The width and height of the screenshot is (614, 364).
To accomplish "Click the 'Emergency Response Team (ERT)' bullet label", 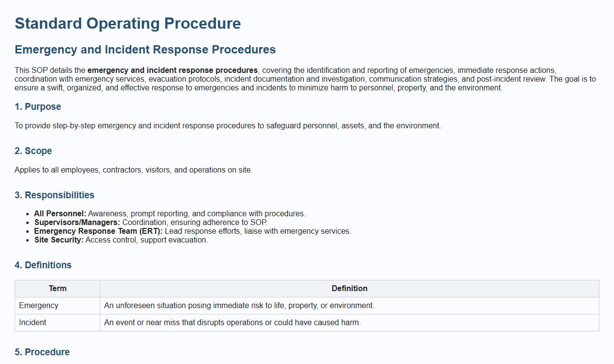I will tap(98, 231).
